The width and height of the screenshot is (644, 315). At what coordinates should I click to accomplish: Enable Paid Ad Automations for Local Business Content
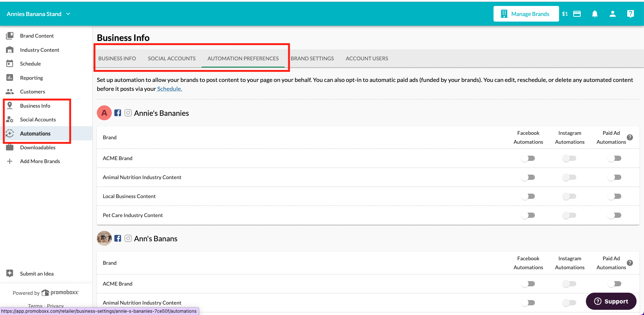point(615,196)
